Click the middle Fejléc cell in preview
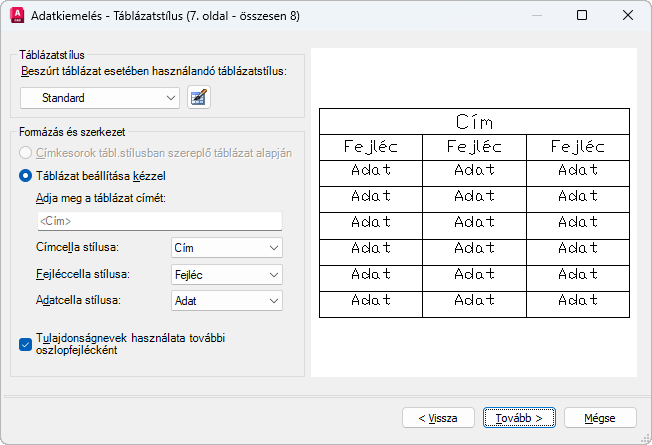 click(x=474, y=147)
